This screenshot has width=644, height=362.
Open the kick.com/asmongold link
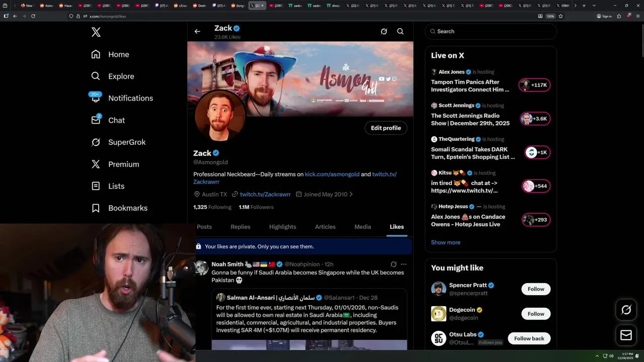(332, 174)
